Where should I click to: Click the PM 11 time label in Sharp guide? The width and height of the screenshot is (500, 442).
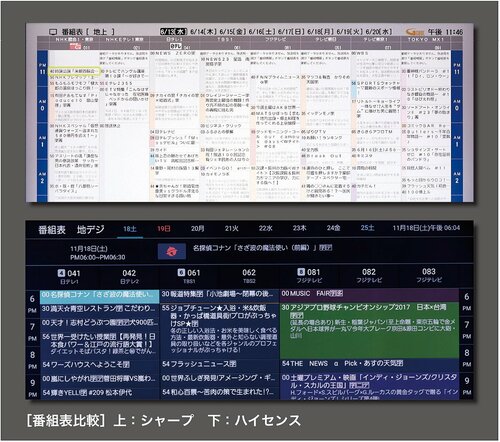pos(43,69)
